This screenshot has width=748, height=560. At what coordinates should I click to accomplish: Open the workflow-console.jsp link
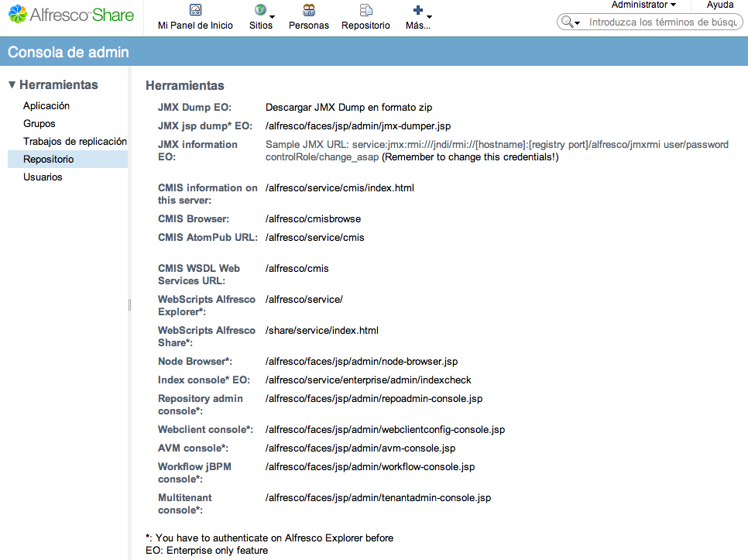pos(370,467)
